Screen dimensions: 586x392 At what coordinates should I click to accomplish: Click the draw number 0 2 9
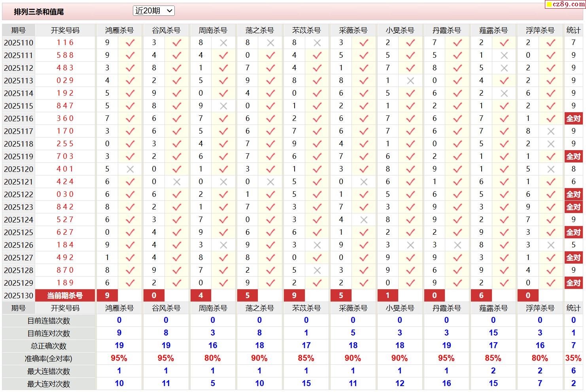(x=65, y=81)
